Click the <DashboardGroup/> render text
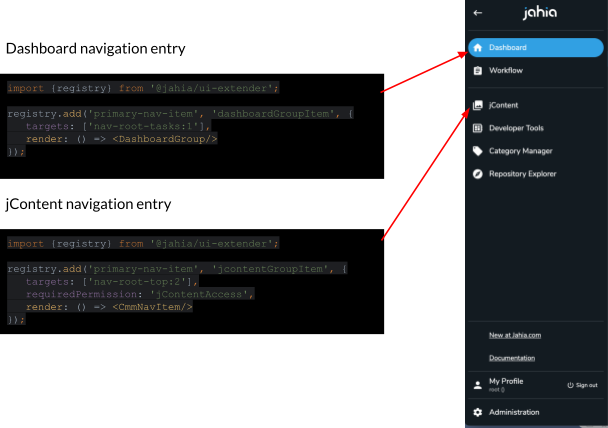Screen dimensions: 608x428 click(x=165, y=139)
